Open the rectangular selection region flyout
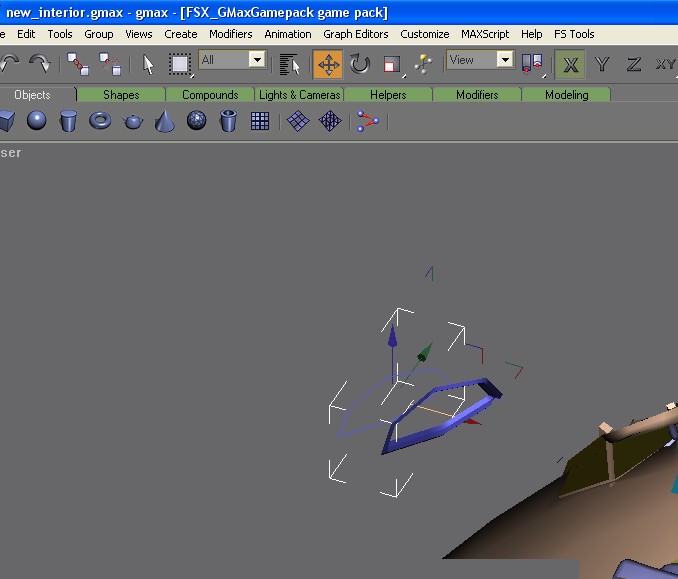 coord(180,65)
